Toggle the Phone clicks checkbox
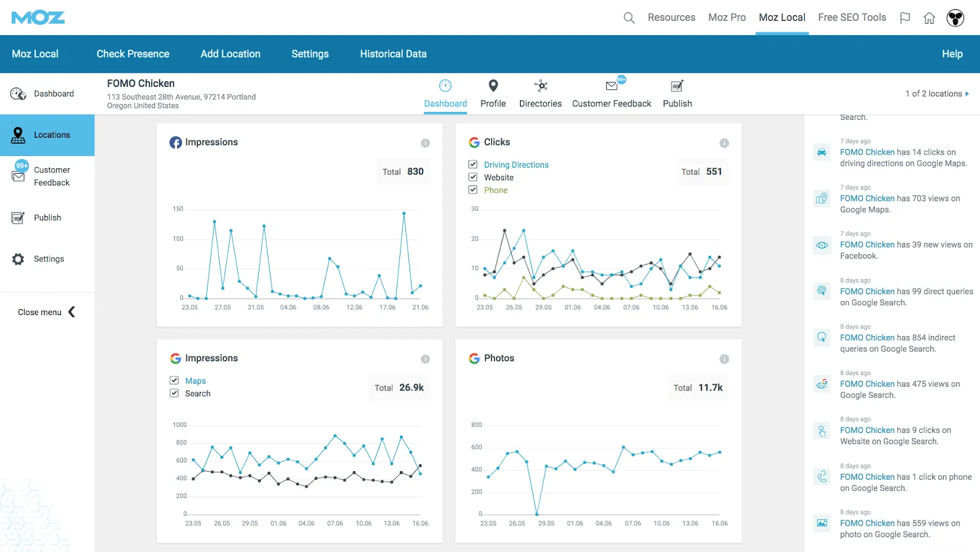Image resolution: width=980 pixels, height=552 pixels. pos(473,190)
